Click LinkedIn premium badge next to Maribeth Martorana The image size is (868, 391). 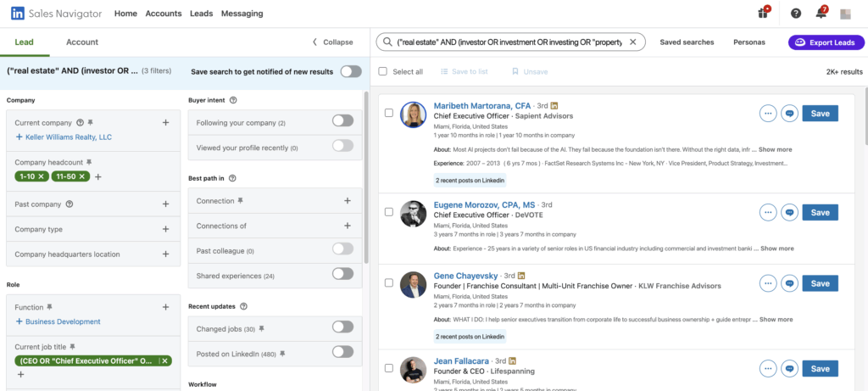click(x=554, y=106)
